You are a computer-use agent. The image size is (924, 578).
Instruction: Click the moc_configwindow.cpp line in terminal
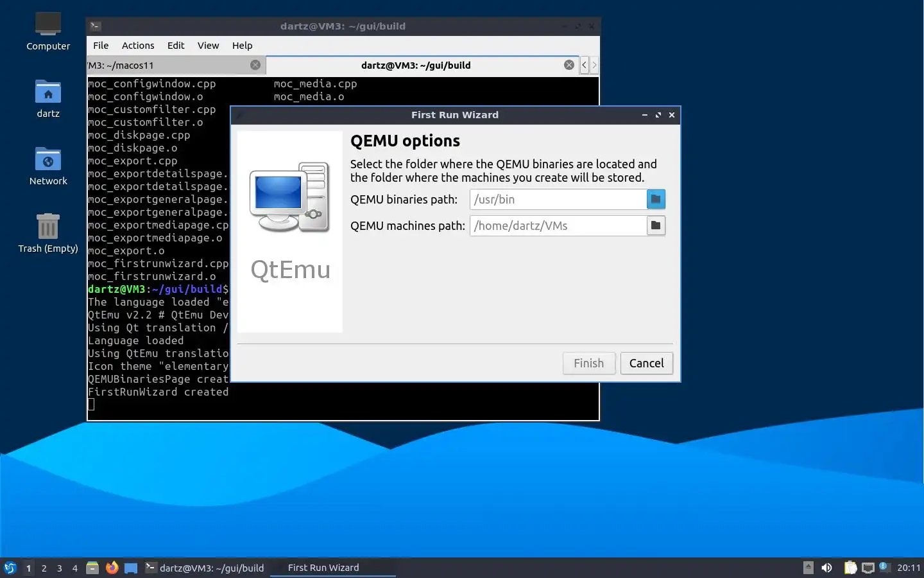[152, 83]
